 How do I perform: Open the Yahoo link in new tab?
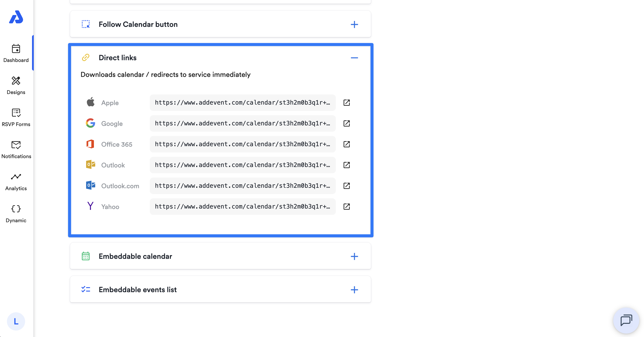click(x=346, y=206)
